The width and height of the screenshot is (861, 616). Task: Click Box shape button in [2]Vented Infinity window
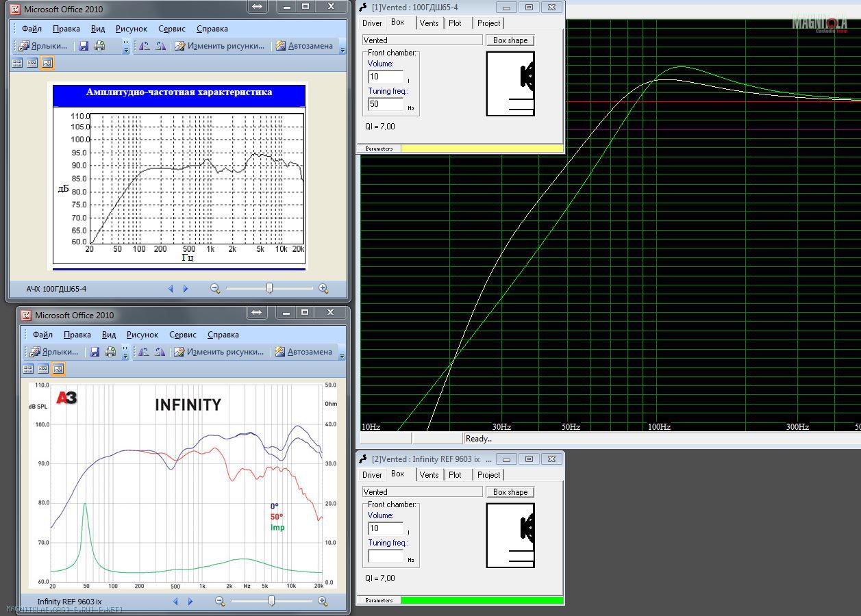click(510, 492)
